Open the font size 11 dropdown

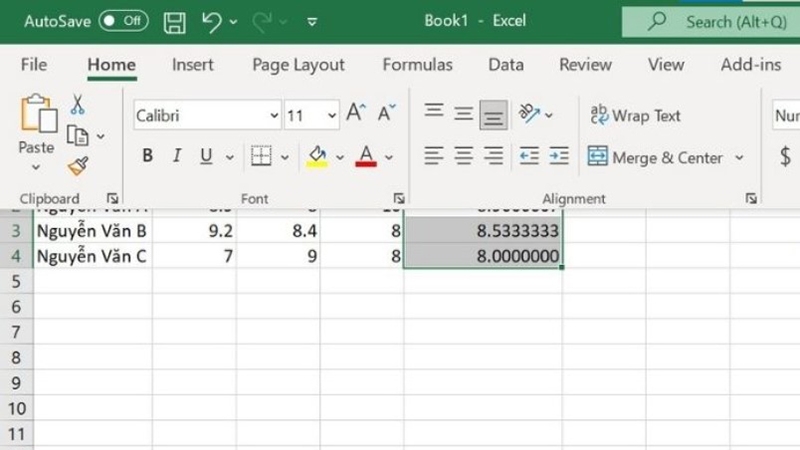point(332,116)
